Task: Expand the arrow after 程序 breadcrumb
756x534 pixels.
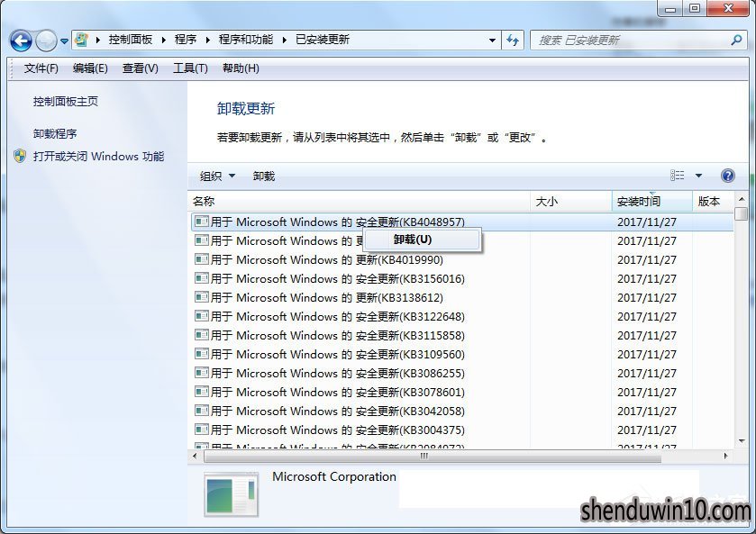Action: (x=208, y=40)
